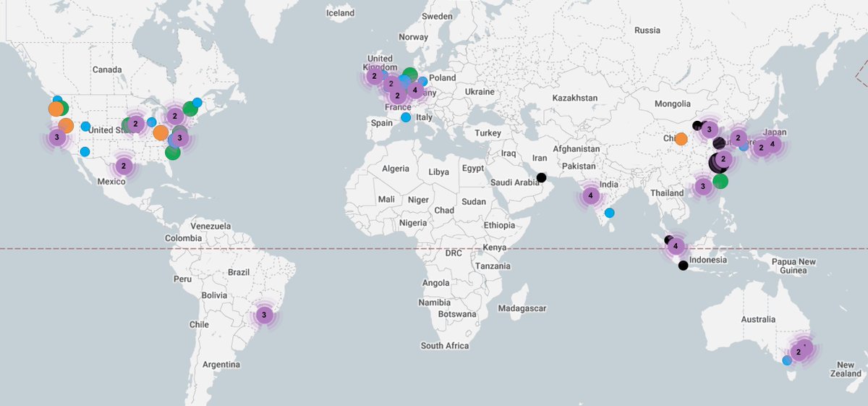Open the cluster of 3 on US East Coast
Viewport: 868px width, 406px height.
pyautogui.click(x=179, y=138)
